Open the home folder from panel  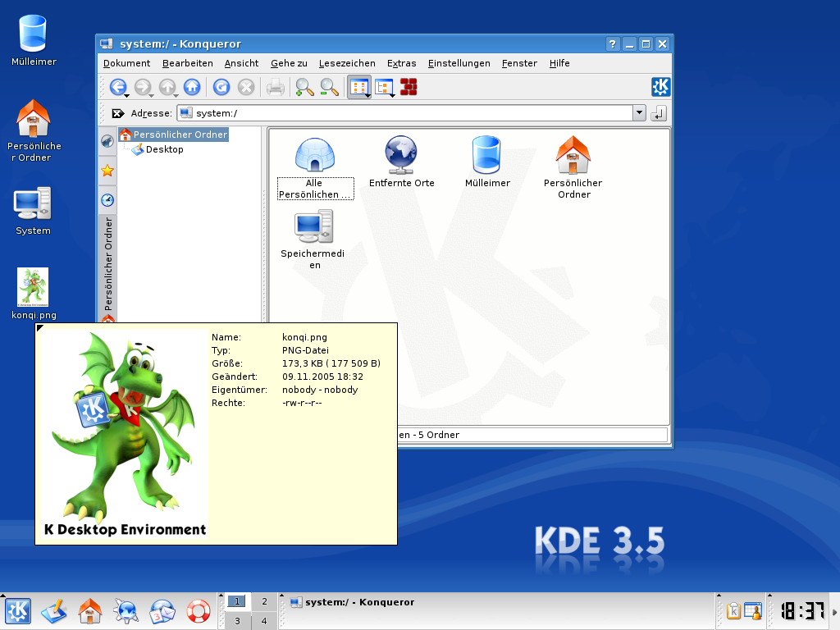pos(90,610)
